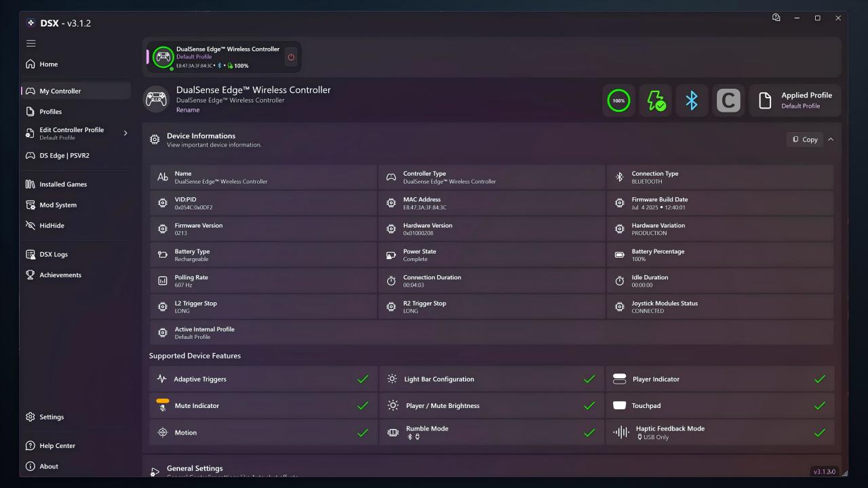Screen dimensions: 868x488
Task: Select the top DualSense Edge controller card
Action: tap(222, 58)
